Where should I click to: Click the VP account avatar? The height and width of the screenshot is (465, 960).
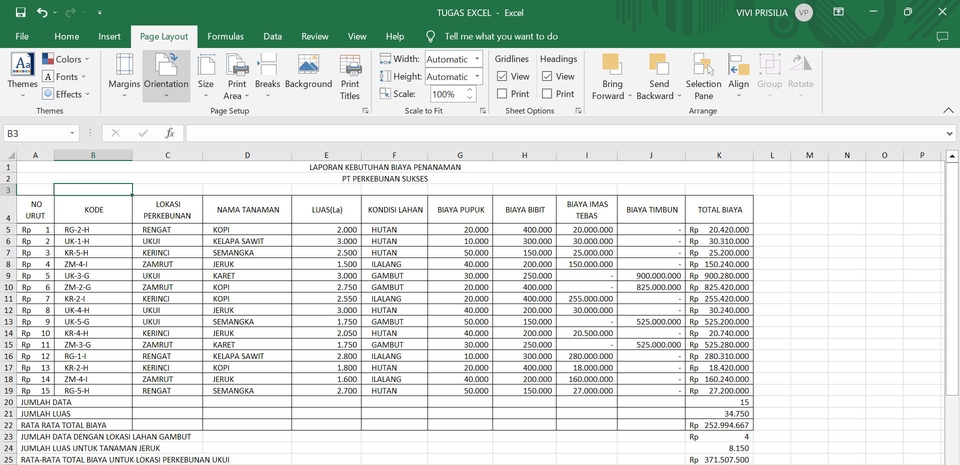[804, 12]
